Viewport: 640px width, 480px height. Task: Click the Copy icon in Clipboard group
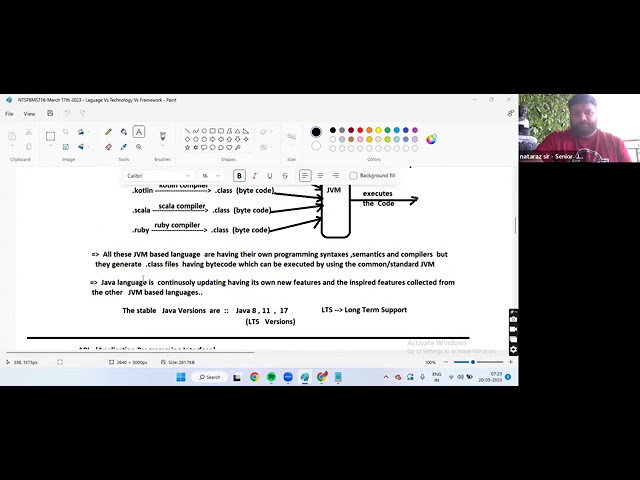(x=29, y=147)
